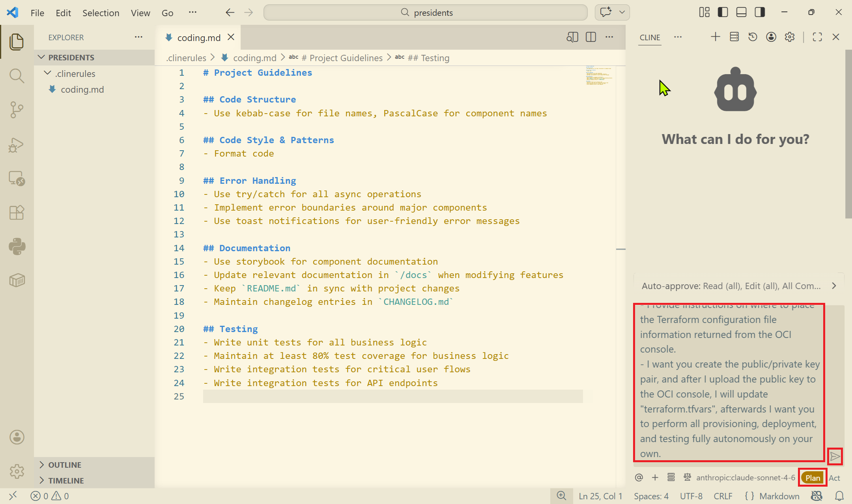Select Plan mode toggle

[x=813, y=478]
